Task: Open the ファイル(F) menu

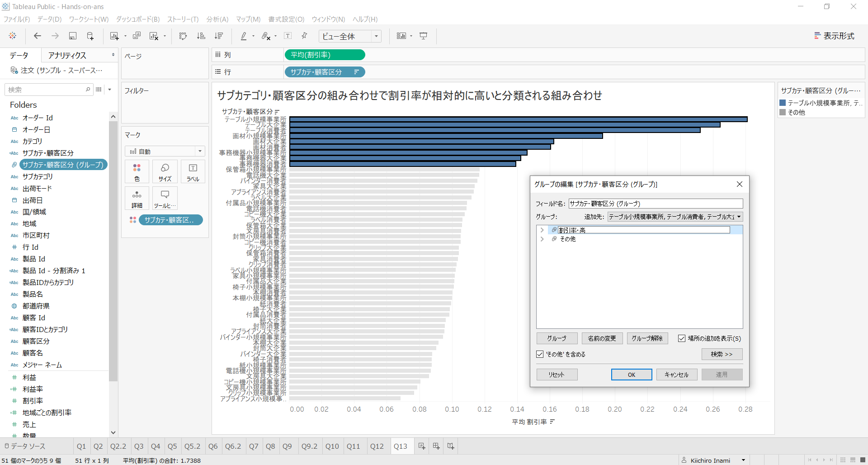Action: (17, 19)
